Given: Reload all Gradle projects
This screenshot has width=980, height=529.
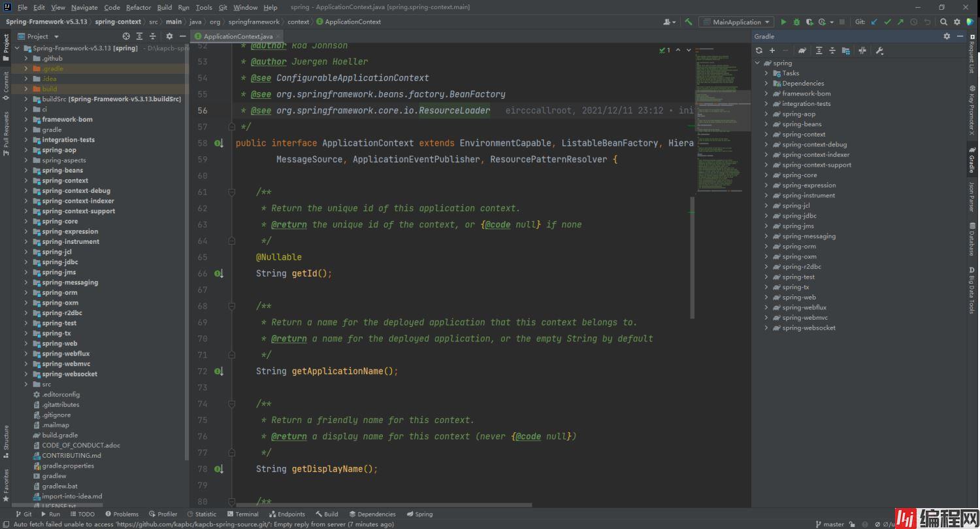Looking at the screenshot, I should point(759,50).
